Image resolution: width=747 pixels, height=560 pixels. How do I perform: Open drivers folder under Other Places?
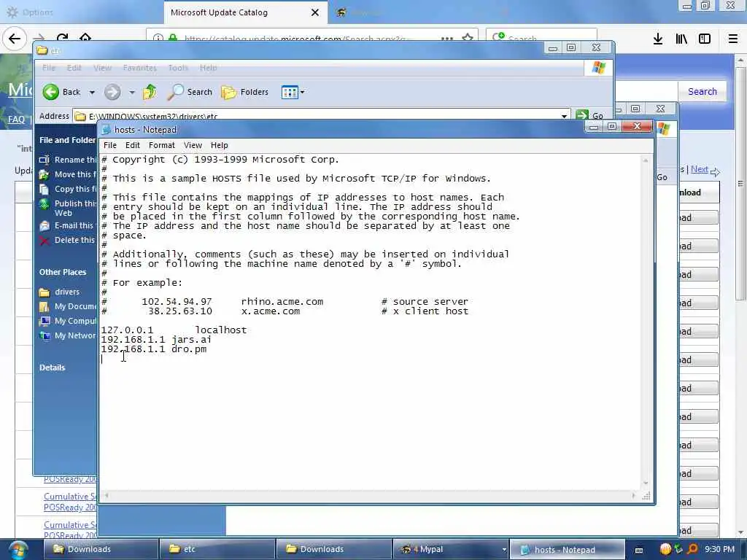[x=60, y=292]
